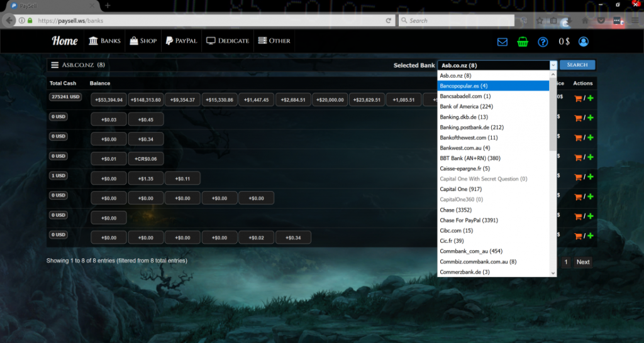
Task: Click the +$53,394.94 balance button
Action: (109, 100)
